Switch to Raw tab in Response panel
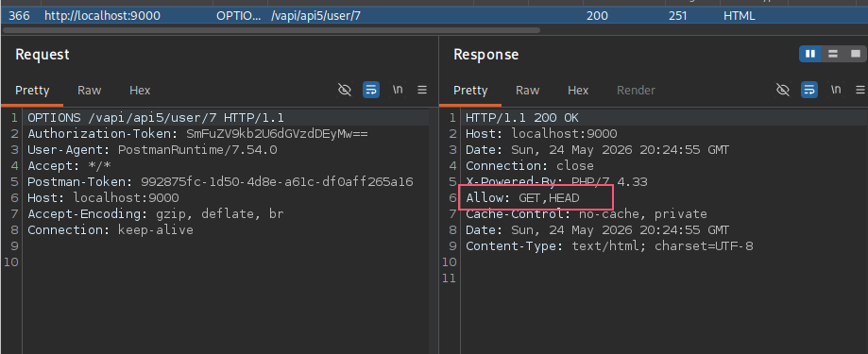Image resolution: width=868 pixels, height=354 pixels. 528,91
